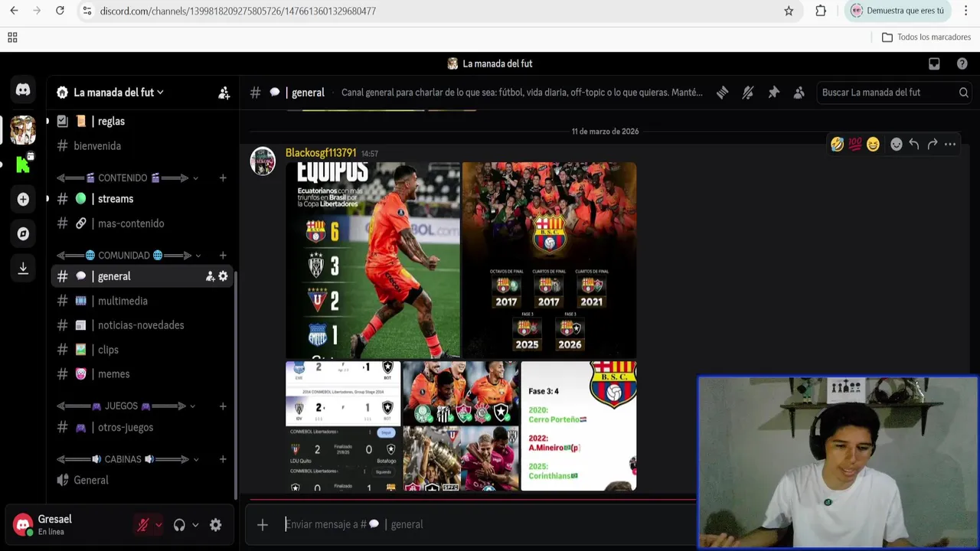Open add reaction picker on message
The width and height of the screenshot is (980, 551).
pos(896,144)
